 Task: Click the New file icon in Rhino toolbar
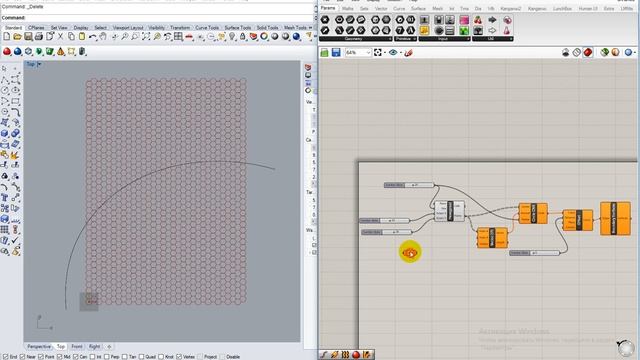pos(7,37)
